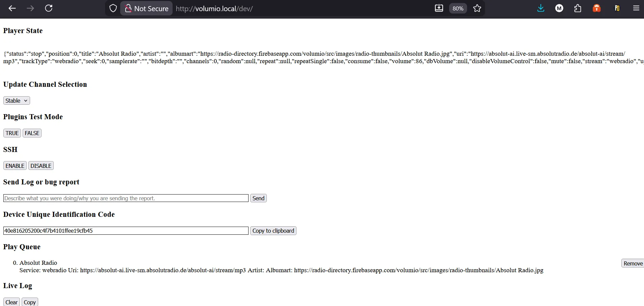Click the device identification code field
Image resolution: width=644 pixels, height=306 pixels.
point(126,231)
